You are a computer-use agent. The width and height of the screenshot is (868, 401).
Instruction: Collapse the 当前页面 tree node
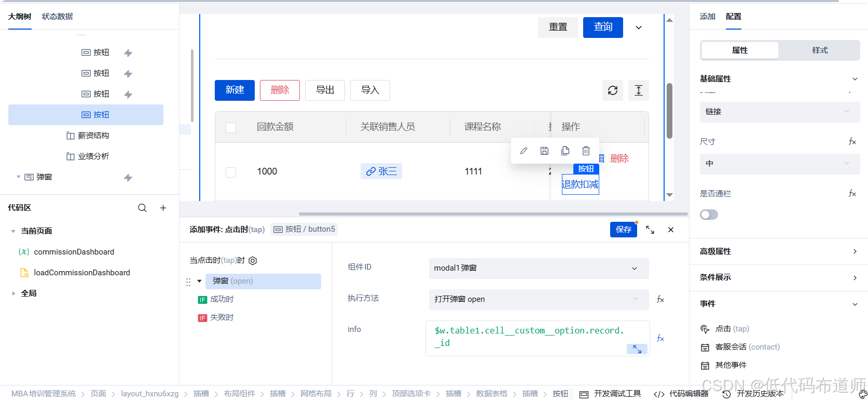[13, 231]
